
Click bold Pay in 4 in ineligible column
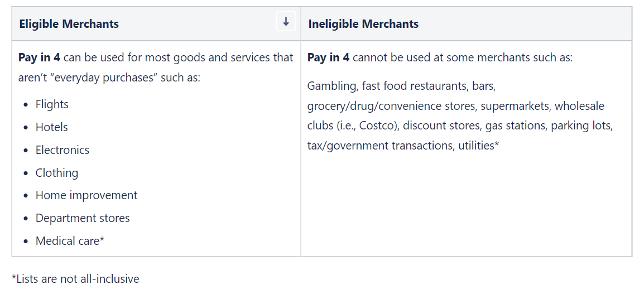(x=328, y=57)
